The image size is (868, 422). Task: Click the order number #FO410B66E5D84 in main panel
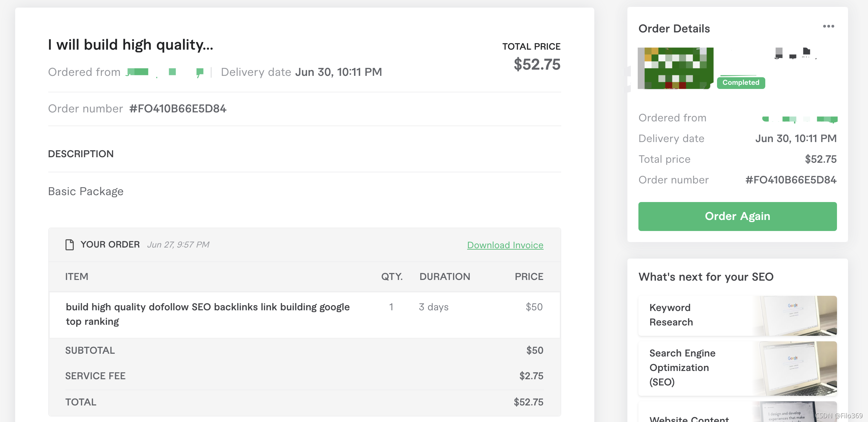pos(178,109)
